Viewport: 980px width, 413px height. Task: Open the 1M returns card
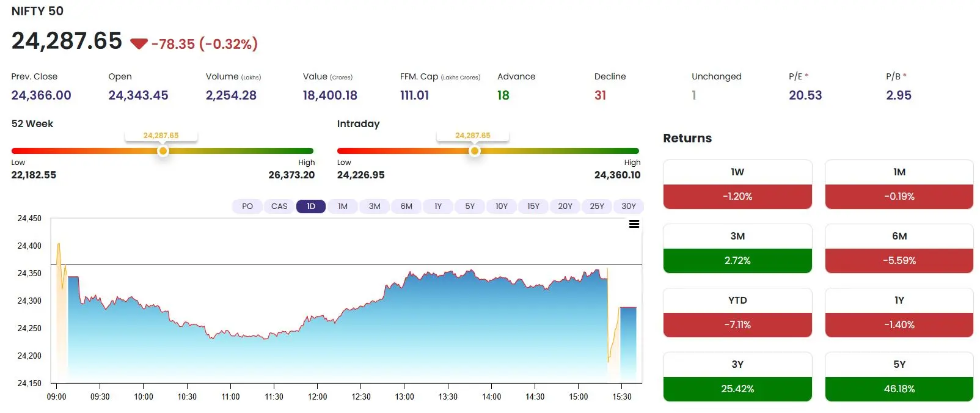point(899,185)
